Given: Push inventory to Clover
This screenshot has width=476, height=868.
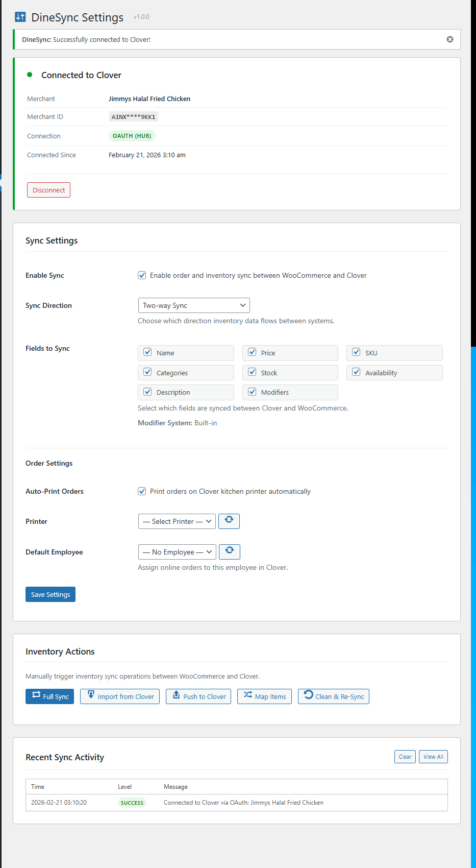Looking at the screenshot, I should tap(198, 696).
